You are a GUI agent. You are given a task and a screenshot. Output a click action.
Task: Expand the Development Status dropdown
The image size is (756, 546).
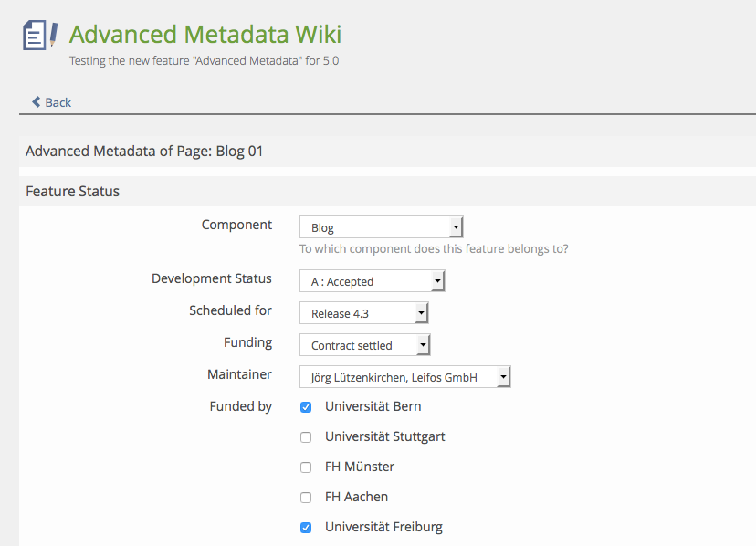pyautogui.click(x=373, y=281)
